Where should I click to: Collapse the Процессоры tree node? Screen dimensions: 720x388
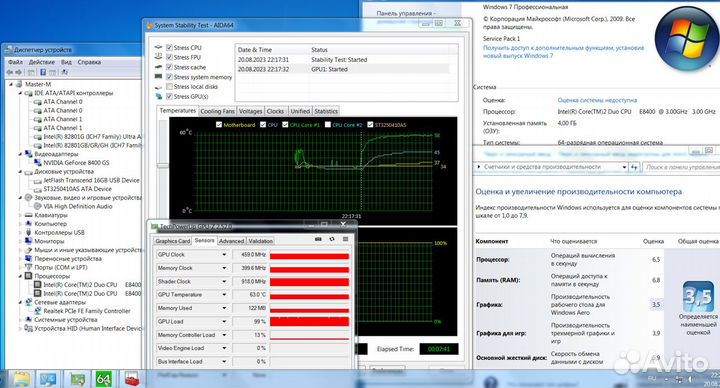click(x=20, y=276)
